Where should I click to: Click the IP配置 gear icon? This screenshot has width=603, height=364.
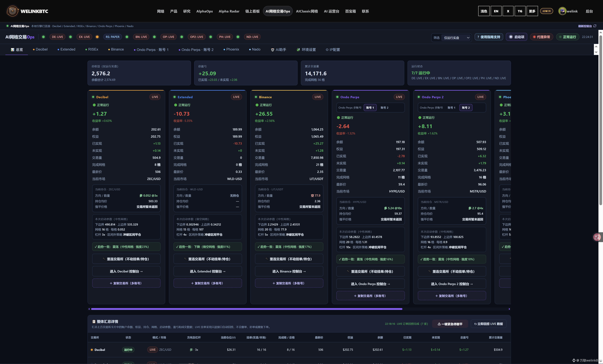pyautogui.click(x=327, y=50)
